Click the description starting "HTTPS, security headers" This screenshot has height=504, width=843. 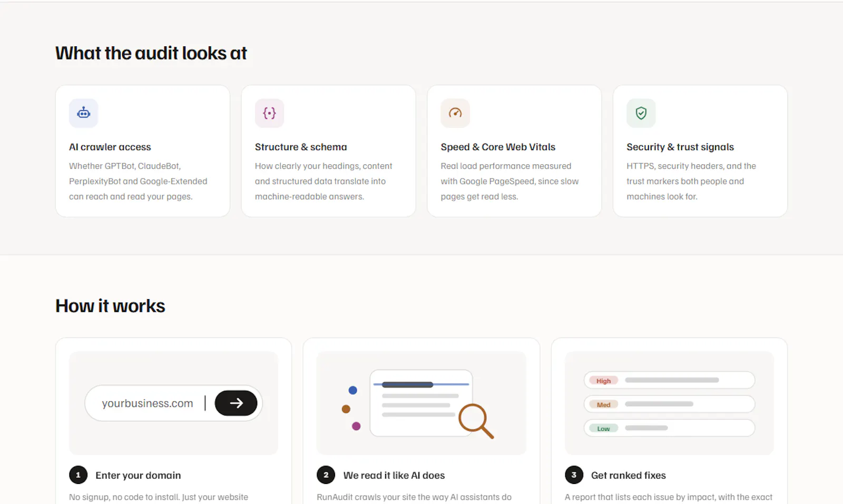point(691,181)
